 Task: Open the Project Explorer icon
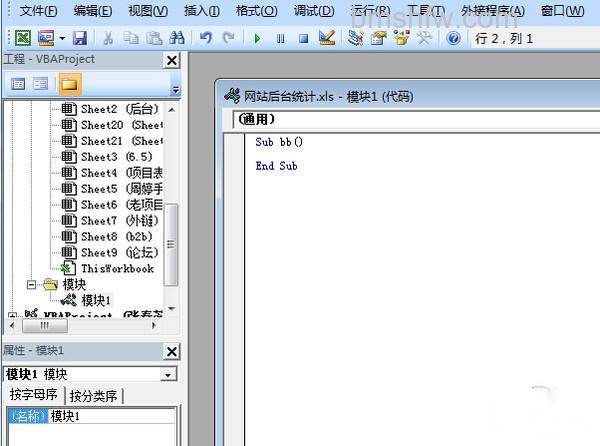point(355,38)
